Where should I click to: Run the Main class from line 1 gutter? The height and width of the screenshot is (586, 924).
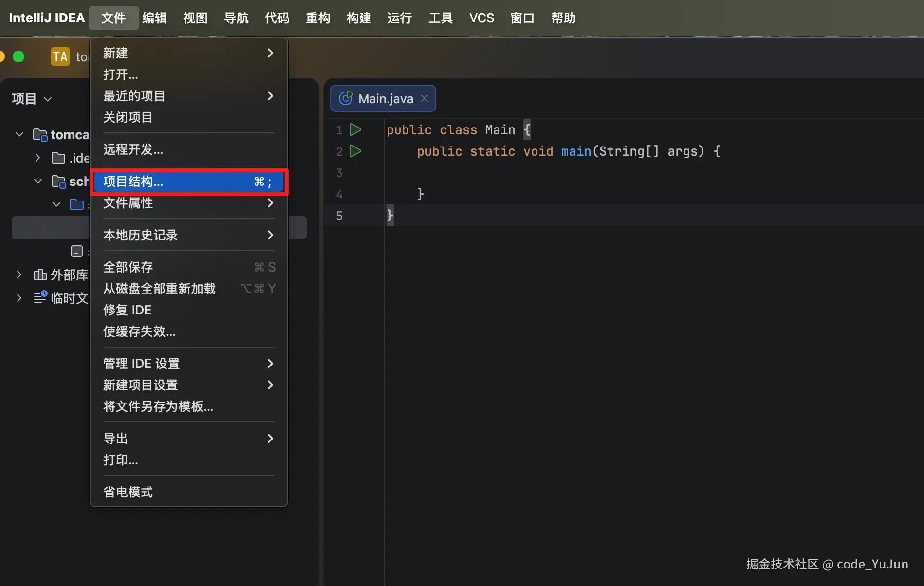[355, 130]
